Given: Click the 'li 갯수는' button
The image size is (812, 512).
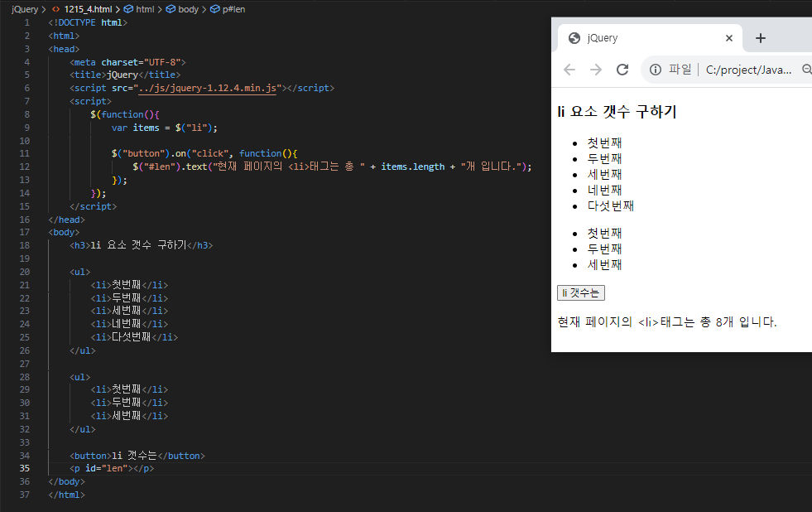Looking at the screenshot, I should 580,292.
